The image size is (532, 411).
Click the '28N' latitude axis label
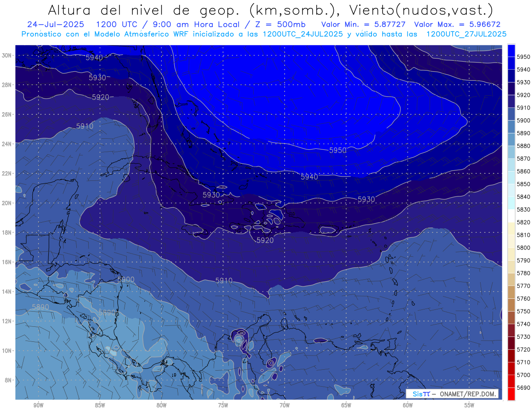[6, 85]
